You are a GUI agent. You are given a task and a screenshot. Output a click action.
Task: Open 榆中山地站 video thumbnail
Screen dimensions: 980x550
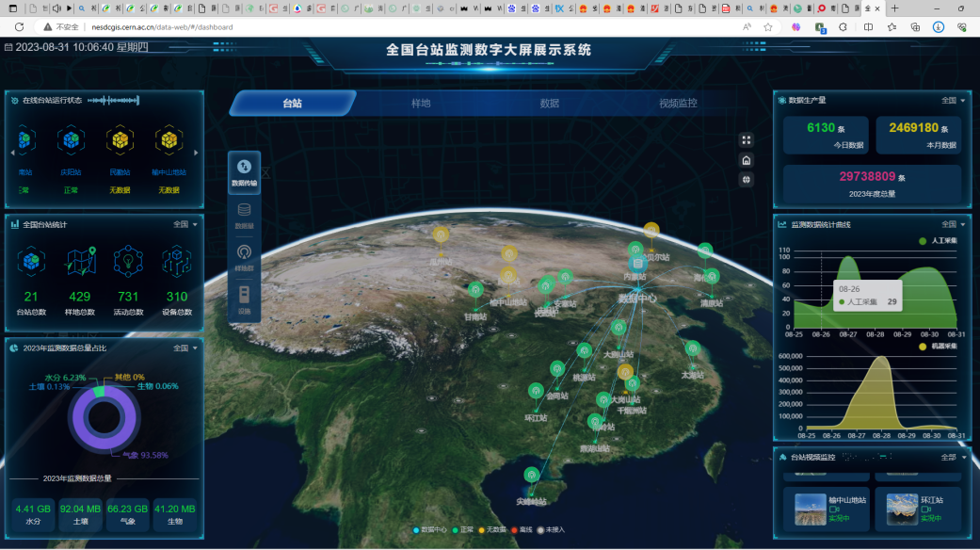tap(811, 509)
